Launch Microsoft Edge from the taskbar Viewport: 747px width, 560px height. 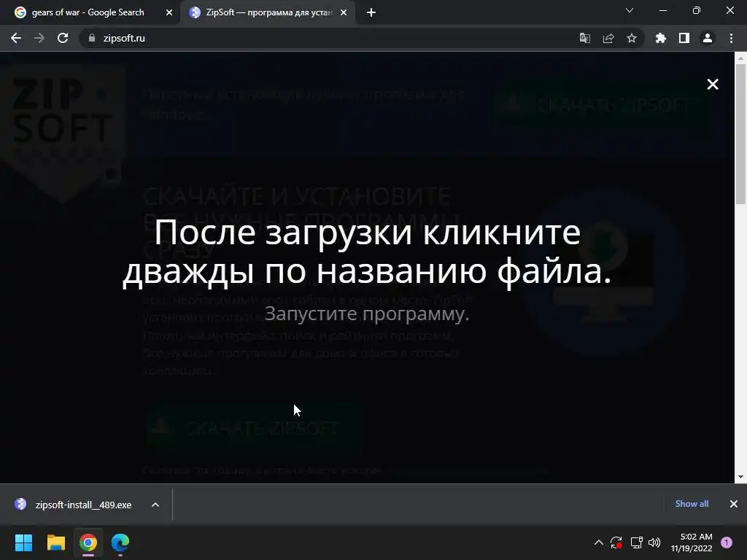[120, 542]
